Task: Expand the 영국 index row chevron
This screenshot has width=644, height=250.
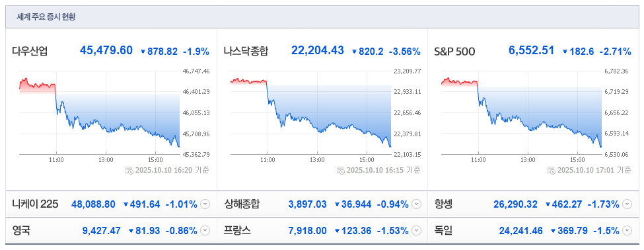Action: pyautogui.click(x=205, y=231)
